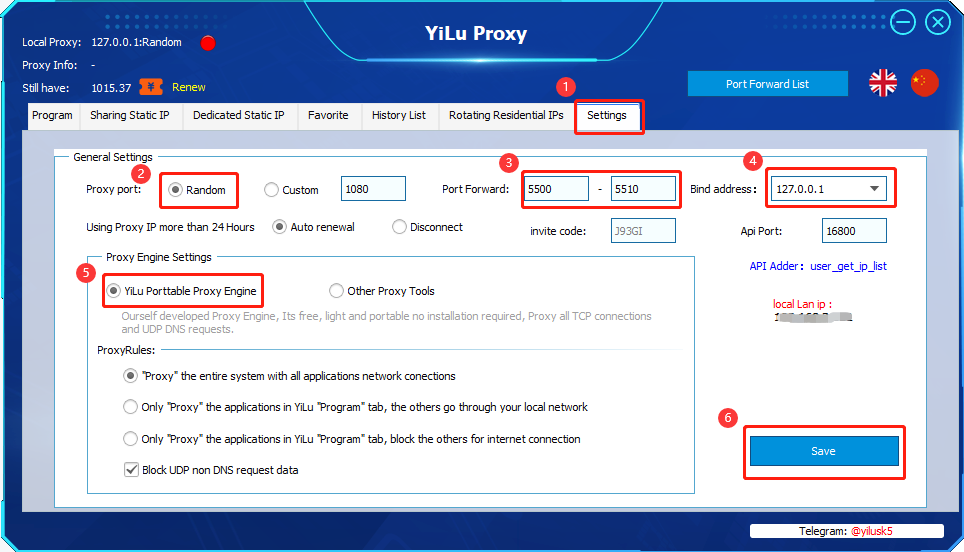Open the Sharing Static IP tab

click(x=130, y=116)
